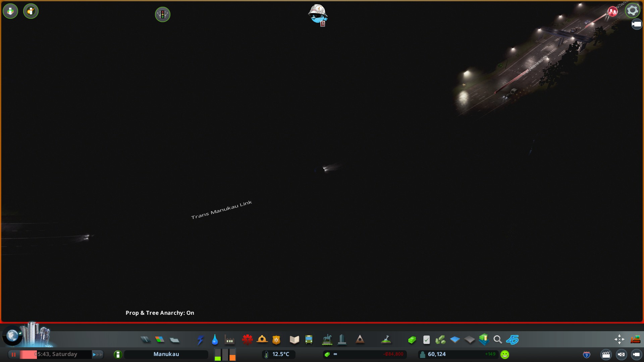Open the Bulldoze tool
The width and height of the screenshot is (644, 362).
click(x=635, y=340)
